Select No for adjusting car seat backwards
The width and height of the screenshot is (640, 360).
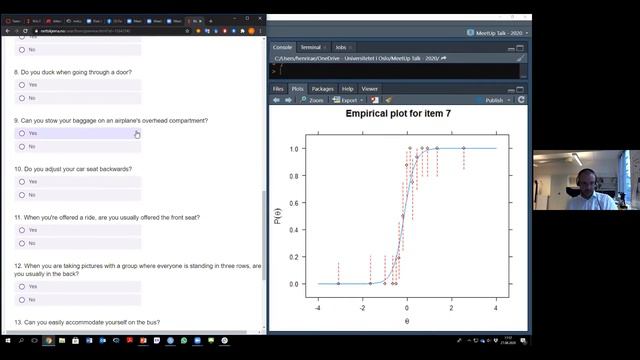point(22,195)
